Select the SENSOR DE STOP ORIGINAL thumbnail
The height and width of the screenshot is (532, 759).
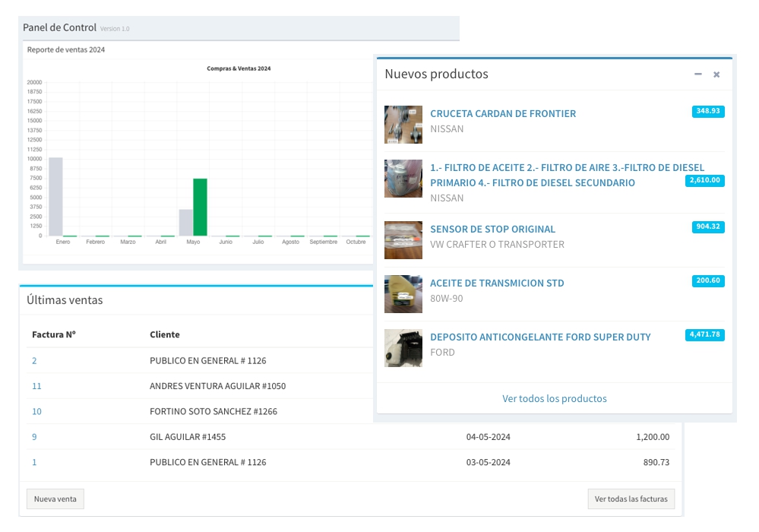pyautogui.click(x=403, y=240)
